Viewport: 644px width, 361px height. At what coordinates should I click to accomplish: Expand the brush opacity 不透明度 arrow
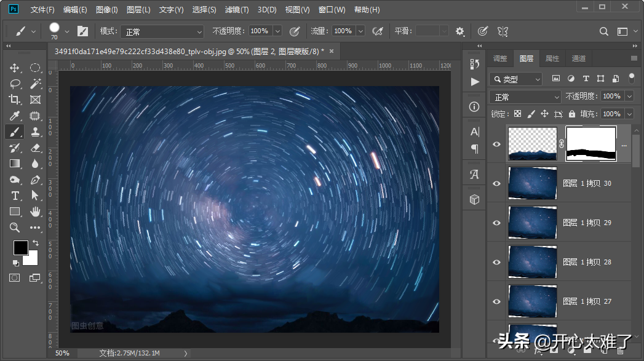point(277,31)
